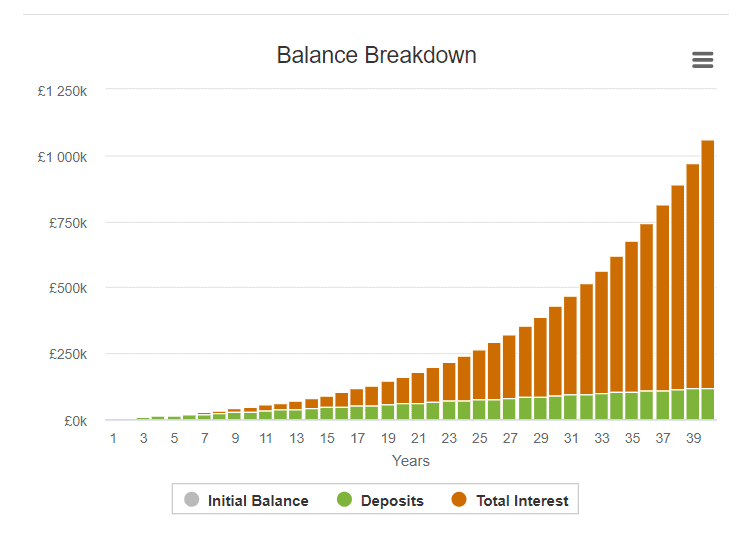Viewport: 737px width, 535px height.
Task: Click the orange Total Interest legend marker
Action: (460, 500)
